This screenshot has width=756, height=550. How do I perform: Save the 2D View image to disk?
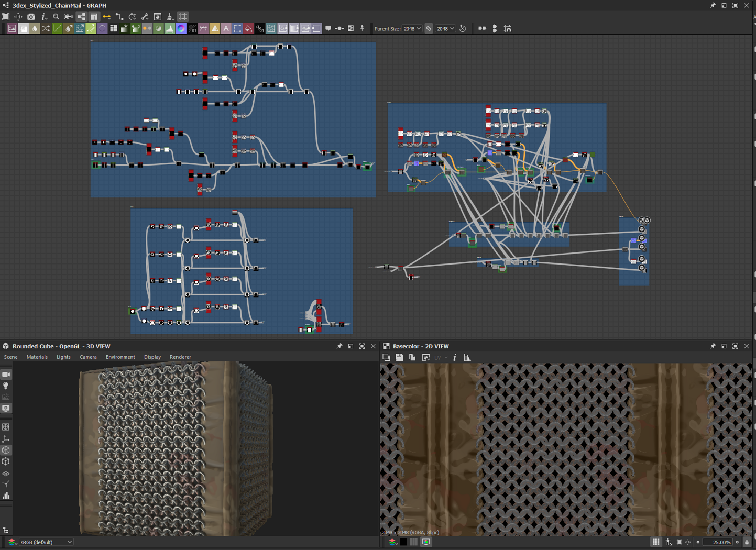coord(399,358)
